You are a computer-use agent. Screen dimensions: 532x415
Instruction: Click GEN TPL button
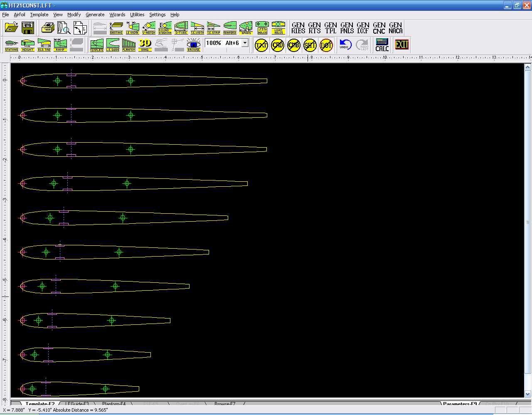(x=331, y=28)
